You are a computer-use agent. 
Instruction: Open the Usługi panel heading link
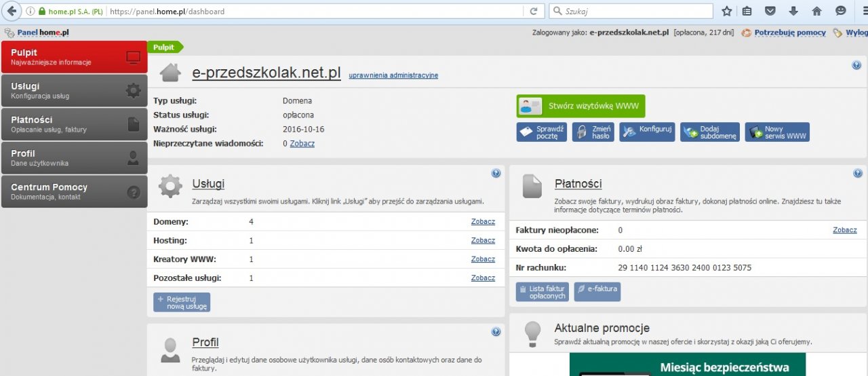pyautogui.click(x=208, y=183)
